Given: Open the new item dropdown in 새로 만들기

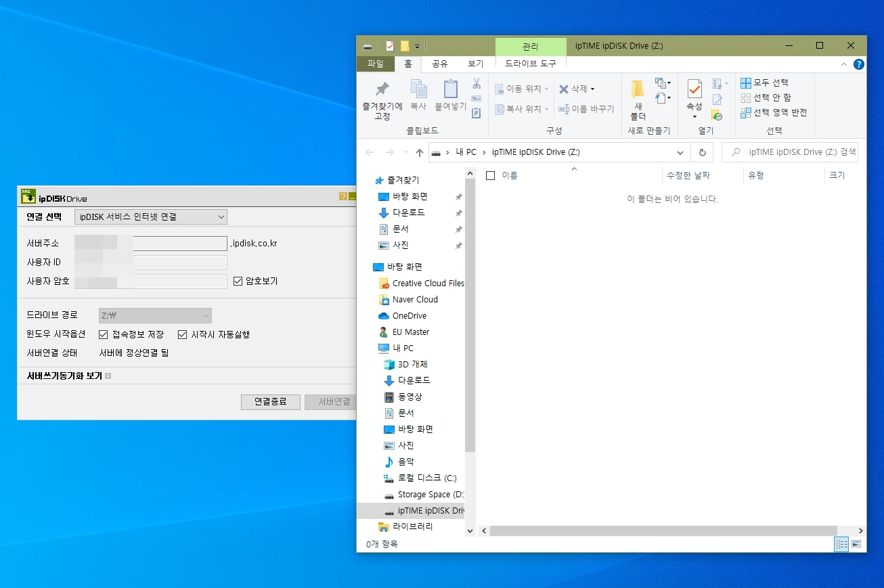Looking at the screenshot, I should (662, 83).
